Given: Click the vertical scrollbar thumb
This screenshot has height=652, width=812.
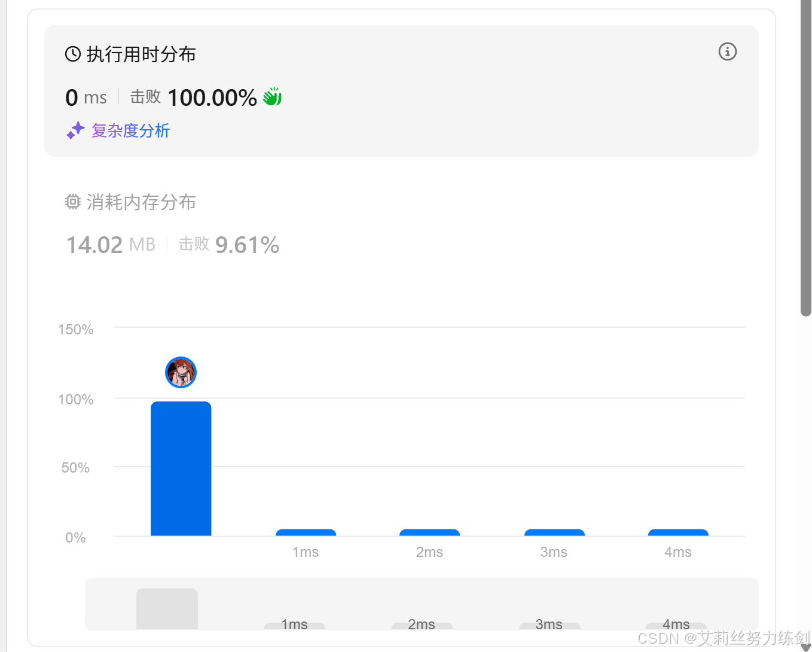Looking at the screenshot, I should (x=805, y=158).
